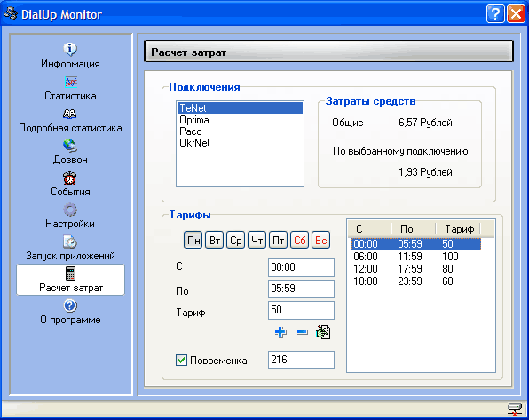529x420 pixels.
Task: Open the Подробная статистика label
Action: 70,128
